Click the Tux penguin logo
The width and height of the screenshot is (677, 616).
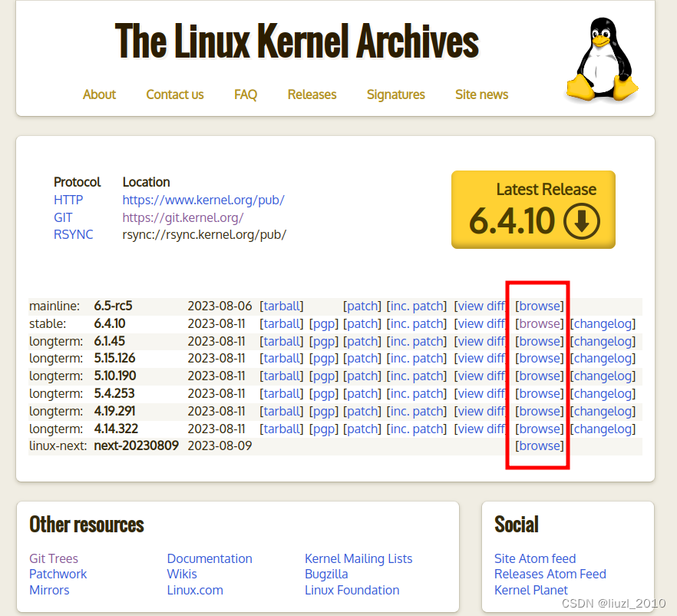click(x=602, y=55)
